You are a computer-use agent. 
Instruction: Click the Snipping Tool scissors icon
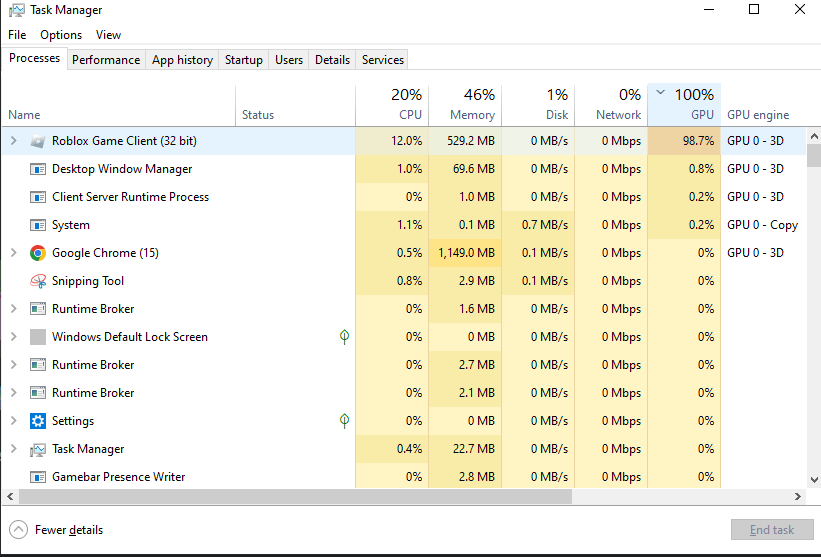point(38,281)
